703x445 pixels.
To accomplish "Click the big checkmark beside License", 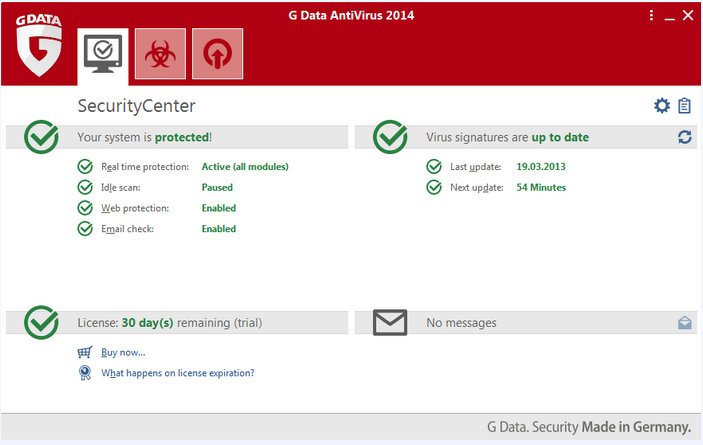I will 41,322.
